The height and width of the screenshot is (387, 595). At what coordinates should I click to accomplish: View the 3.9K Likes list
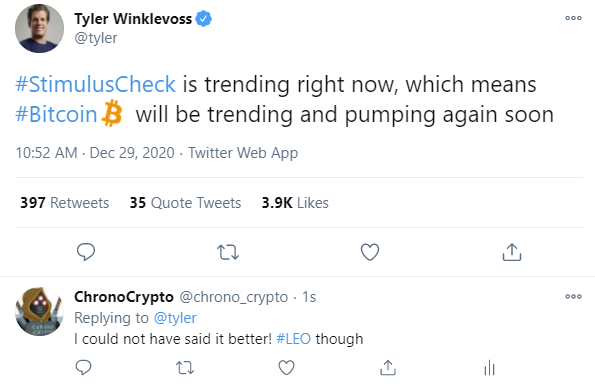point(295,203)
